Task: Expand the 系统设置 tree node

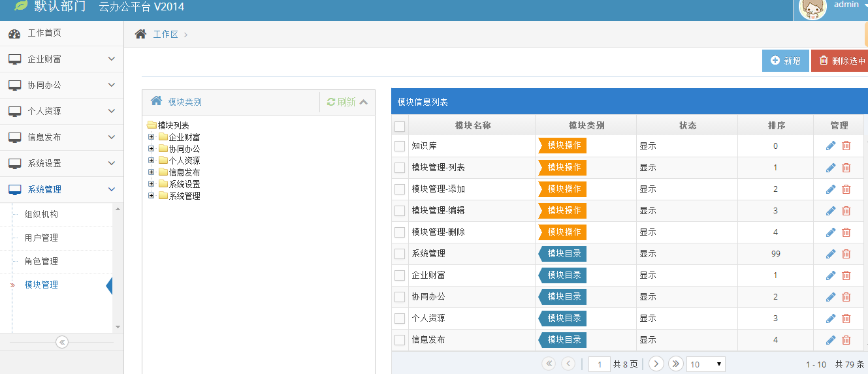Action: pyautogui.click(x=152, y=184)
